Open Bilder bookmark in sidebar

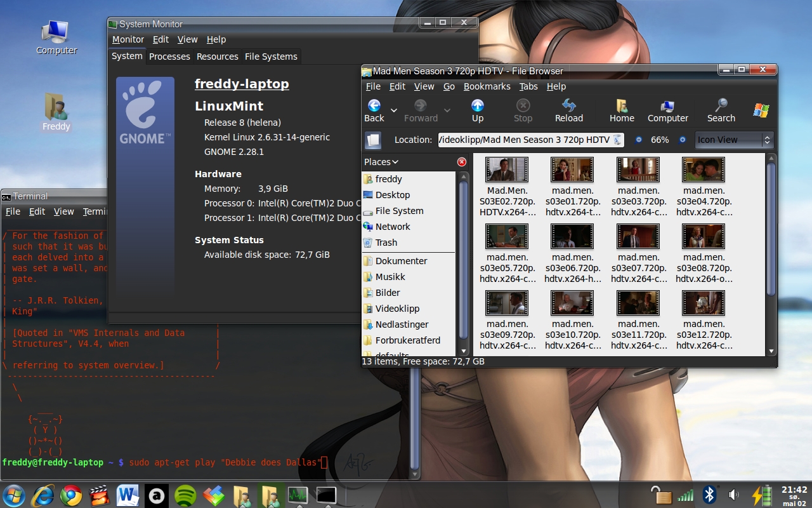click(409, 293)
